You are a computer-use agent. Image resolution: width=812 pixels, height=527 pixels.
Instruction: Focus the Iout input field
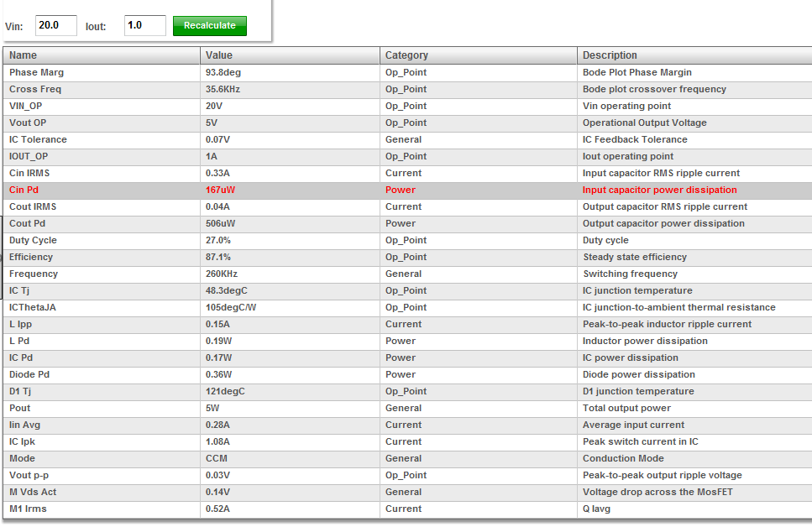(145, 25)
